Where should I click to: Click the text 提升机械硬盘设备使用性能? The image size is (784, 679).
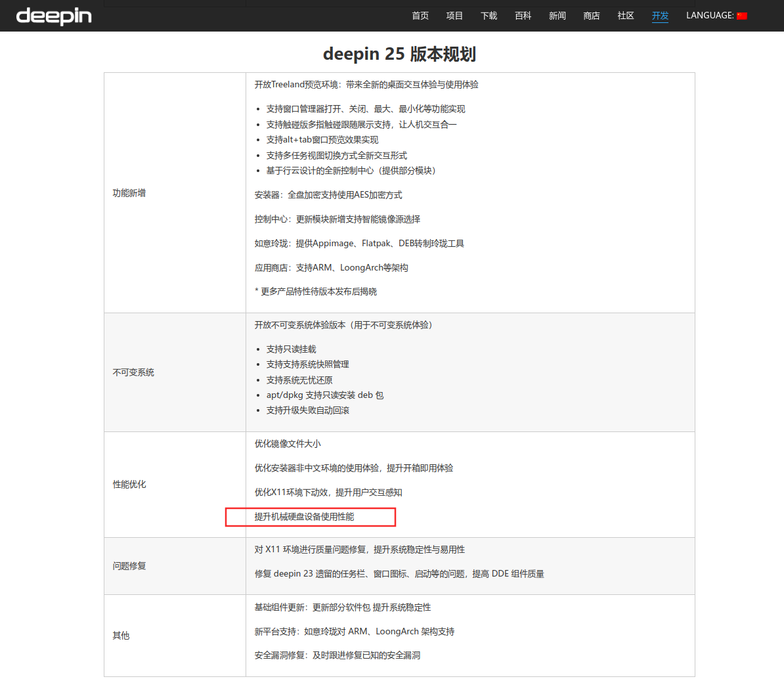coord(305,517)
